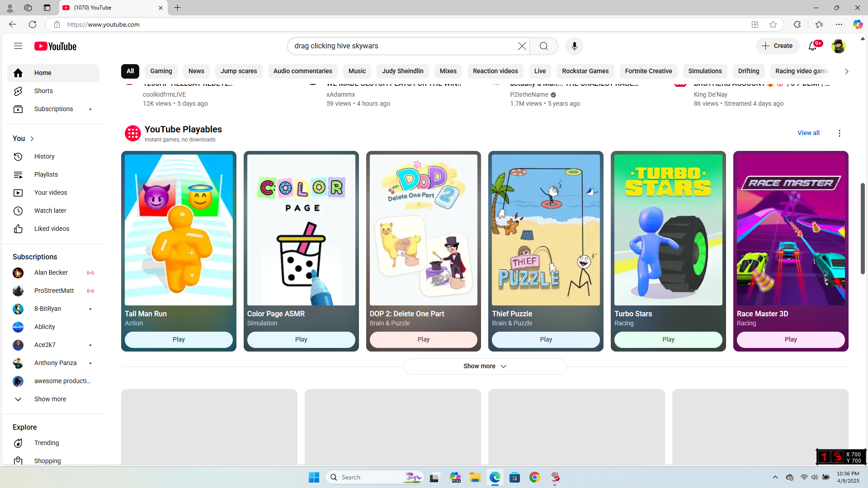Open Microsoft Store from the taskbar
The image size is (868, 488).
point(515,477)
